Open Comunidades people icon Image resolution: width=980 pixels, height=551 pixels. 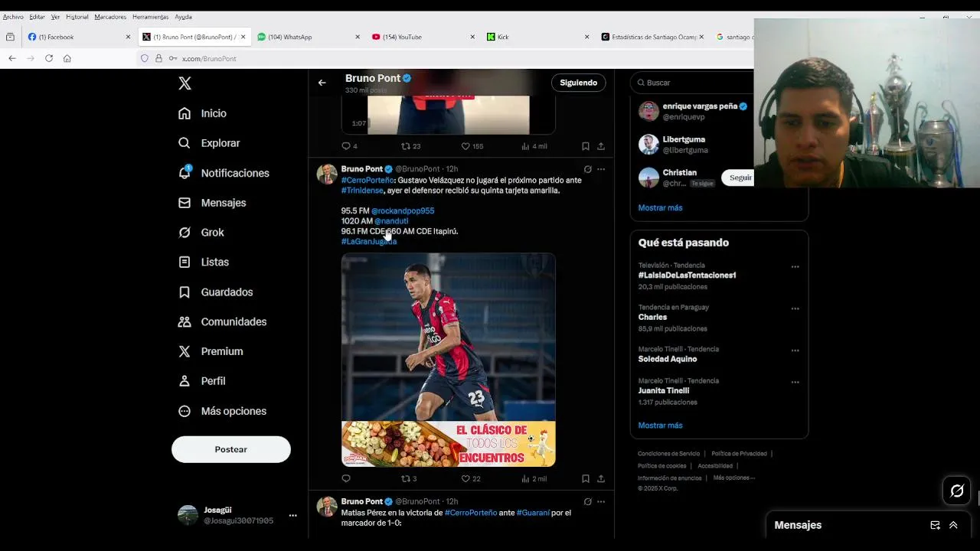coord(185,322)
